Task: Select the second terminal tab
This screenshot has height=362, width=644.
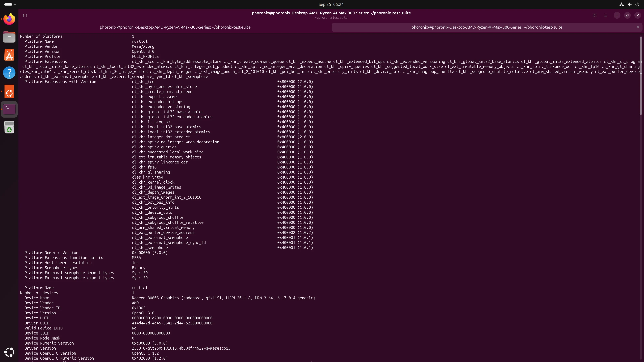Action: (x=486, y=27)
